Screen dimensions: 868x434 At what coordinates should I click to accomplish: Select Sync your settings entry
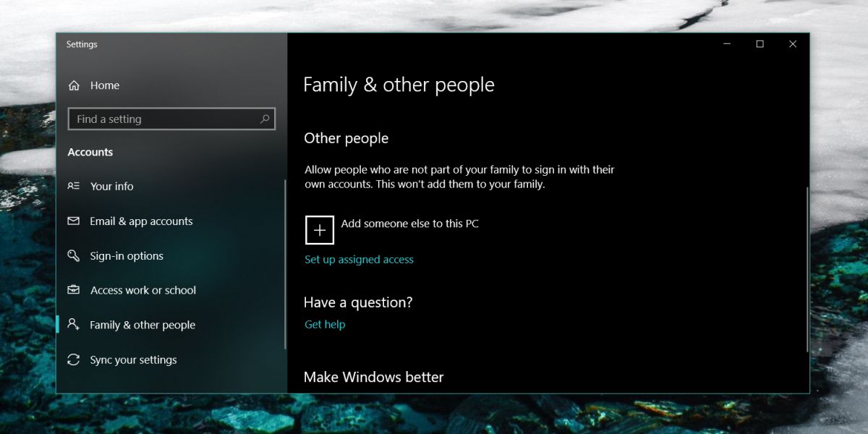click(133, 359)
